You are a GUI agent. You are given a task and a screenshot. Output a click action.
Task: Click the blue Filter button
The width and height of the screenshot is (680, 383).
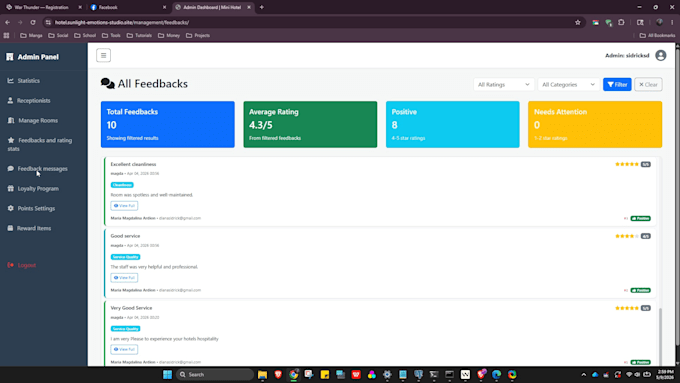617,85
